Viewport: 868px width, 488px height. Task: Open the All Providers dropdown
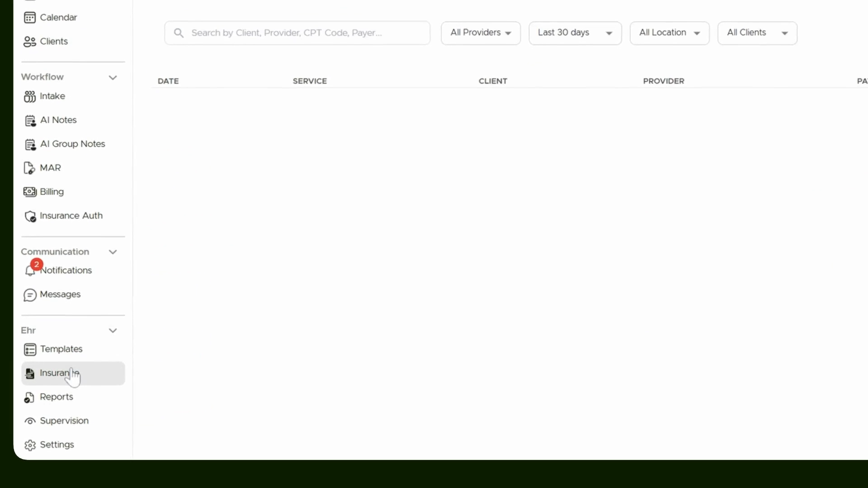pyautogui.click(x=481, y=33)
